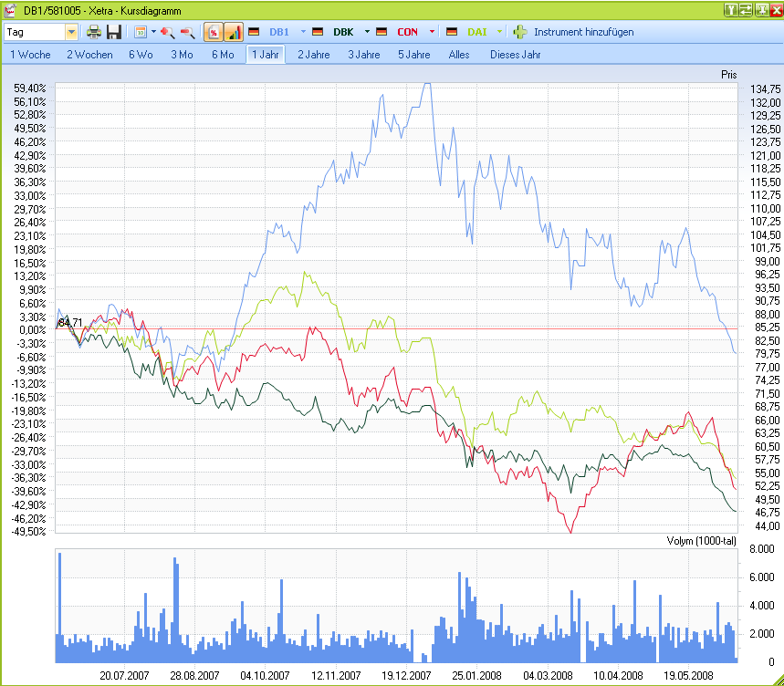
Task: Select the 1 Woche time range
Action: (30, 55)
